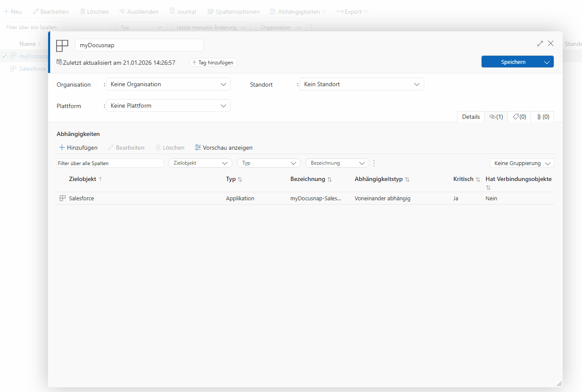Viewport: 582px width, 392px height.
Task: Open the tags tab (0)
Action: 519,117
